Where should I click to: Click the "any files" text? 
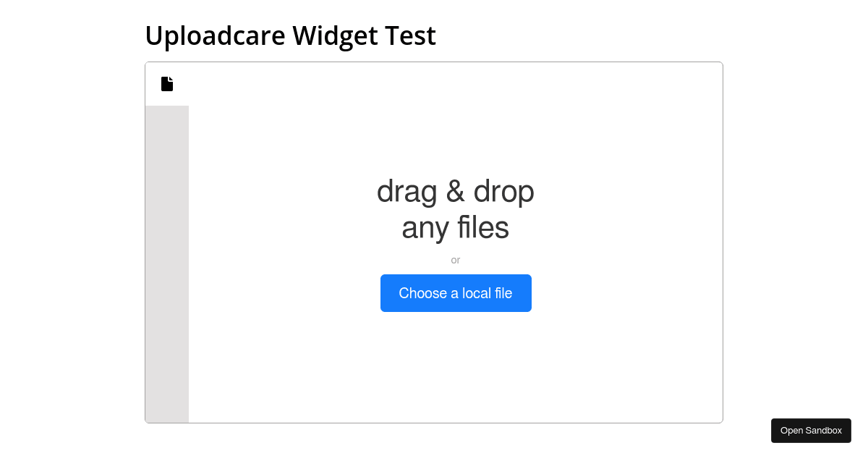(455, 228)
